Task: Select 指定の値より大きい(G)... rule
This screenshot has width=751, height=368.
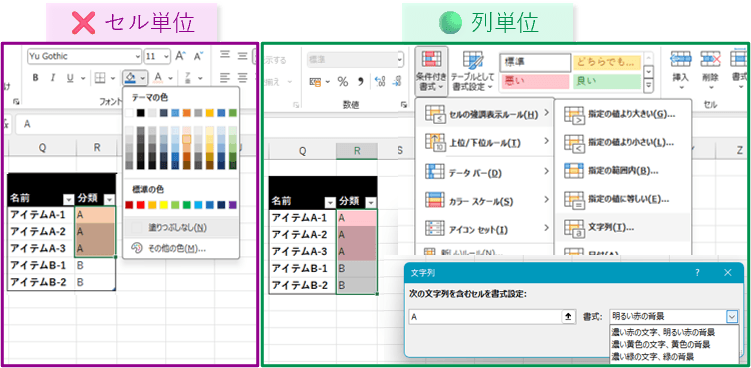Action: pyautogui.click(x=623, y=114)
